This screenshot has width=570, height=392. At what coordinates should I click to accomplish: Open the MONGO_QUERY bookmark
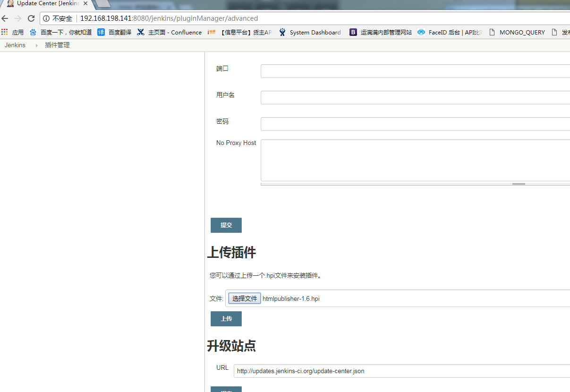pyautogui.click(x=517, y=32)
